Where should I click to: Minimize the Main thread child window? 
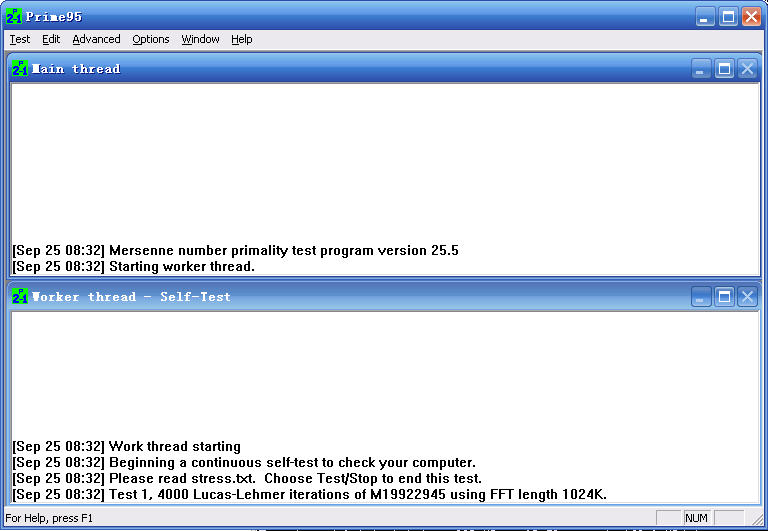pyautogui.click(x=701, y=69)
